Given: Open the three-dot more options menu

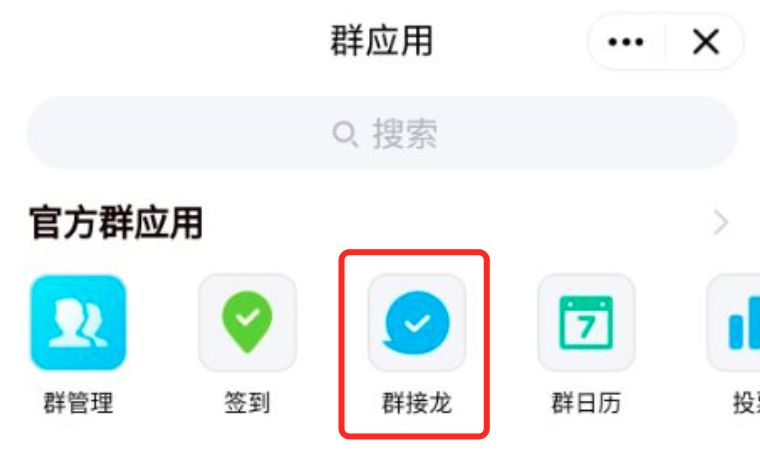Looking at the screenshot, I should click(626, 42).
